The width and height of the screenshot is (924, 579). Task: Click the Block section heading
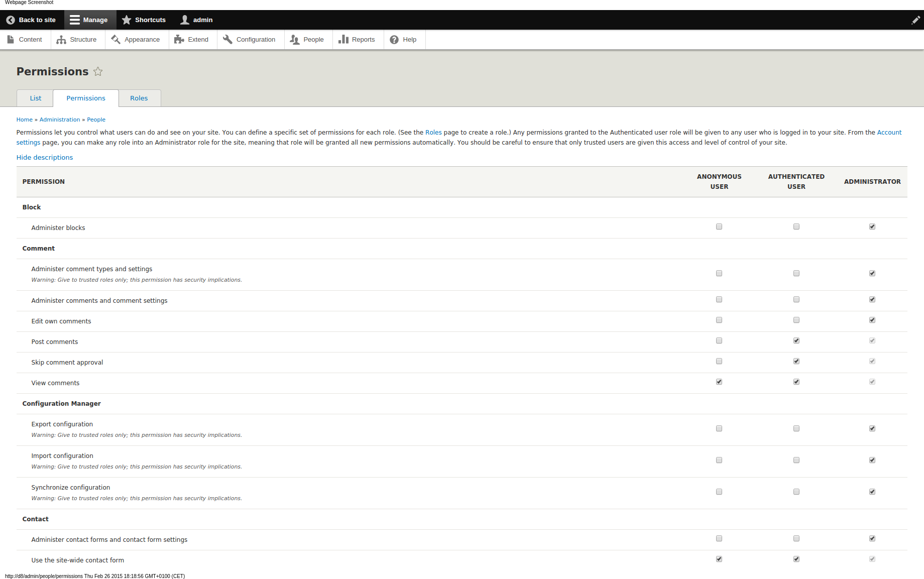tap(32, 207)
